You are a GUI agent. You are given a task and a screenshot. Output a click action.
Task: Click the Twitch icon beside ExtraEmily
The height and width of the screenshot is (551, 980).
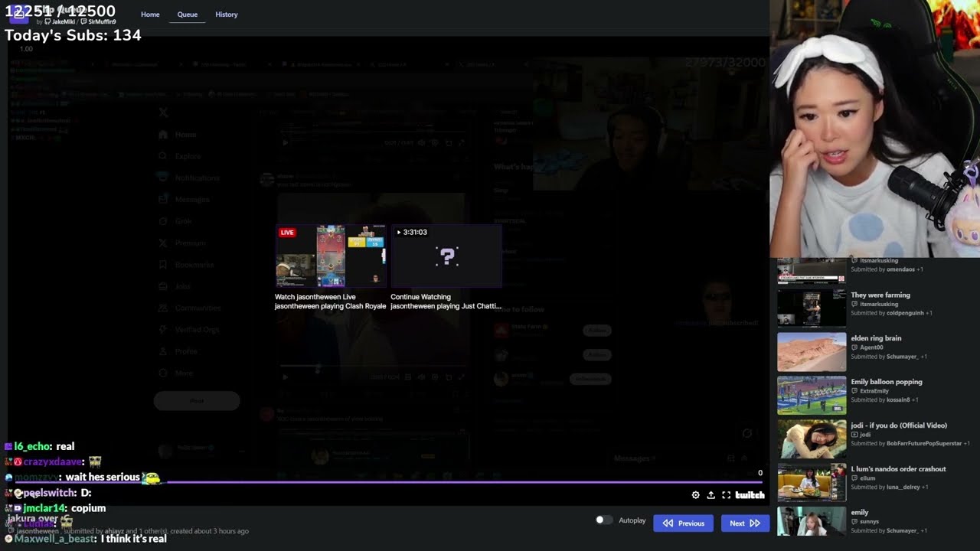point(854,391)
